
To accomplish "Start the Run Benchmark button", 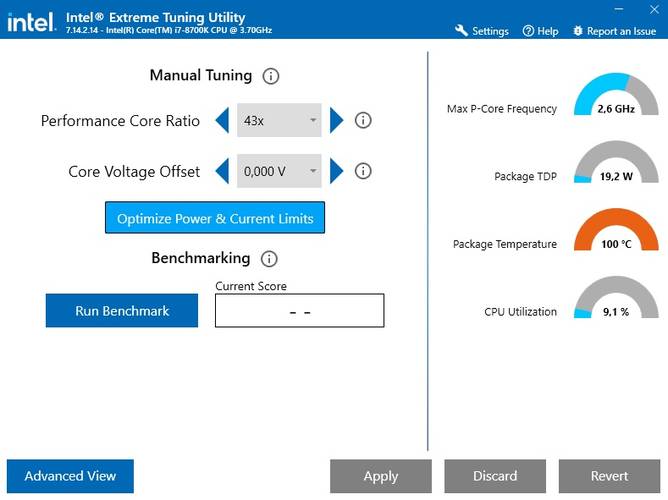I will click(122, 310).
